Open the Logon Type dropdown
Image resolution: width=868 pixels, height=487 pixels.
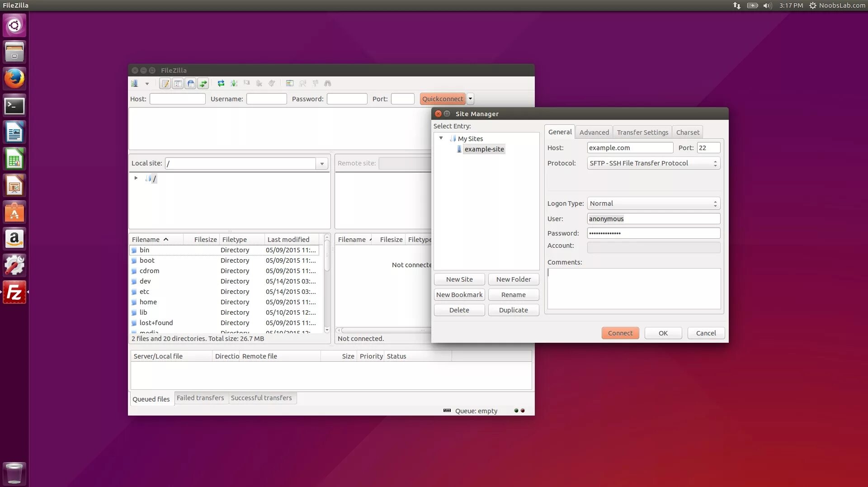(715, 203)
